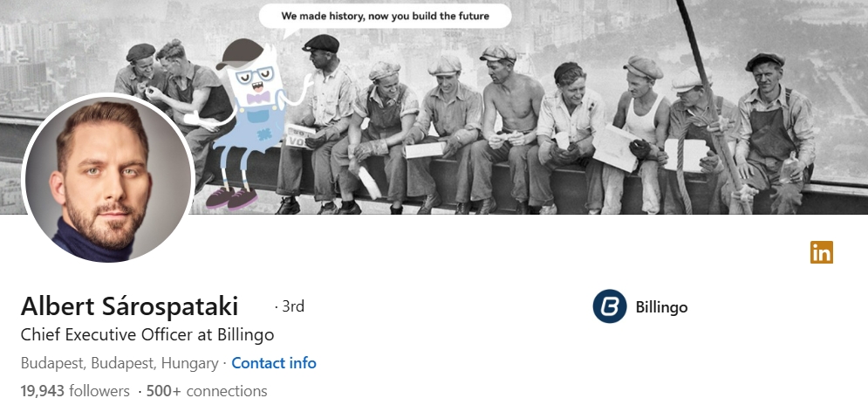
Task: Open the Billingo company name link
Action: pyautogui.click(x=661, y=307)
